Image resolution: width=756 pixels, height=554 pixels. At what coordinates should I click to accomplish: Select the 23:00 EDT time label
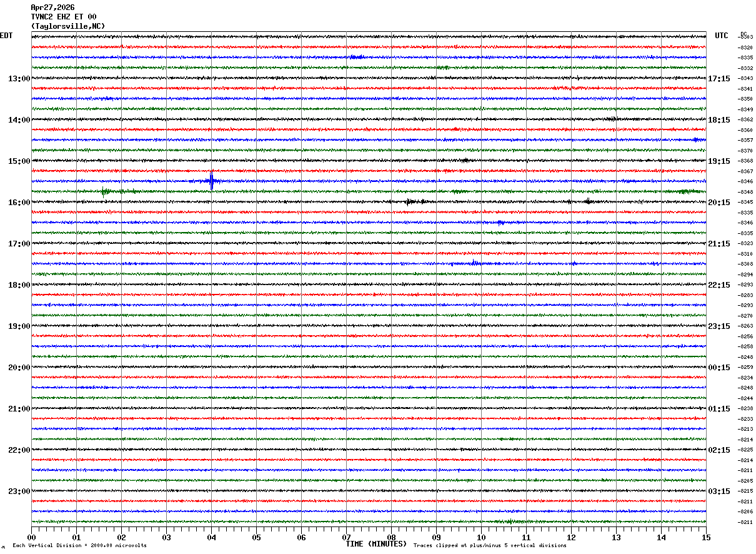click(19, 491)
